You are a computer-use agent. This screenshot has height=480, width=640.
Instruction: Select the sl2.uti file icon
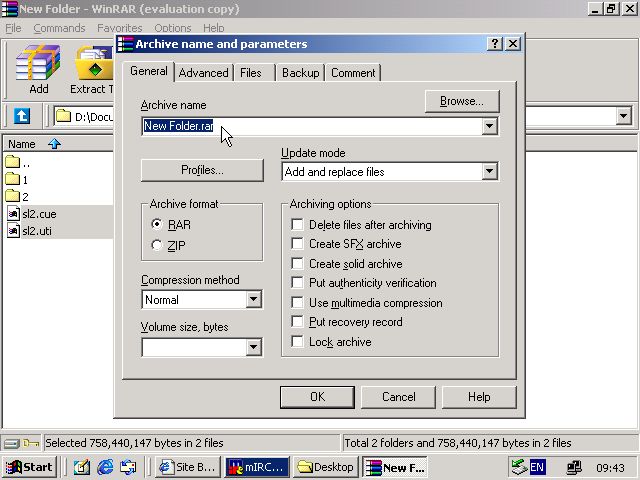[13, 231]
